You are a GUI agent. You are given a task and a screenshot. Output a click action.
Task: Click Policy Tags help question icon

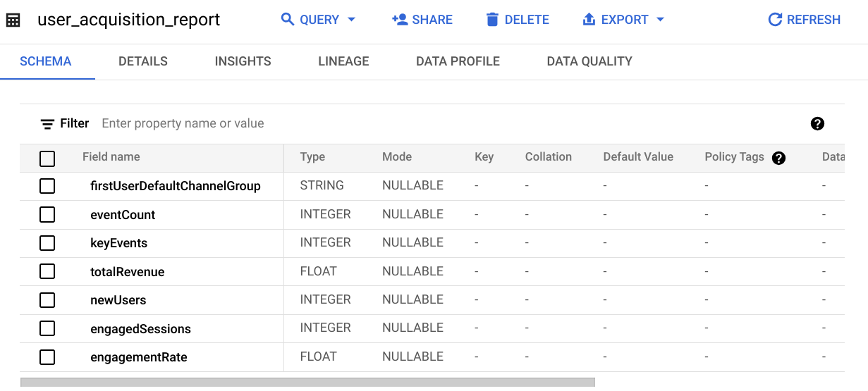(778, 158)
